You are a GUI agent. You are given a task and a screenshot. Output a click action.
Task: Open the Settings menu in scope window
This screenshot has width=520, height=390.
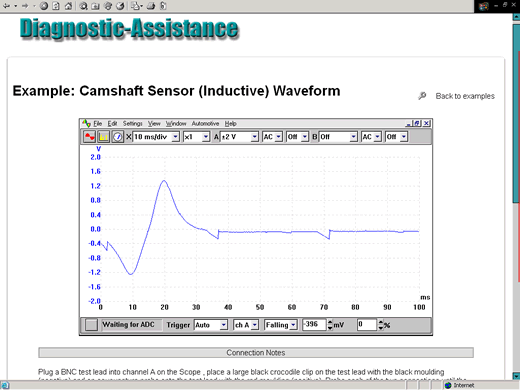132,123
